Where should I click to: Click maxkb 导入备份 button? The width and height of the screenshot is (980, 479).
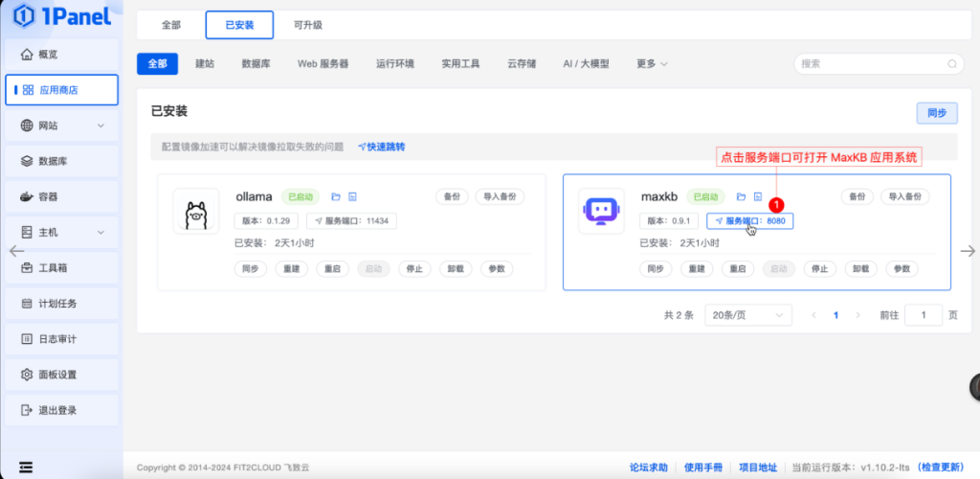[905, 196]
